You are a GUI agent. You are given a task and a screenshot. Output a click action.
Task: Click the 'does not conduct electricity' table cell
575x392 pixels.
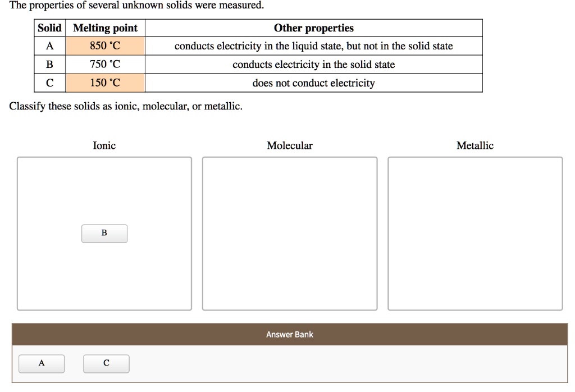pos(313,83)
